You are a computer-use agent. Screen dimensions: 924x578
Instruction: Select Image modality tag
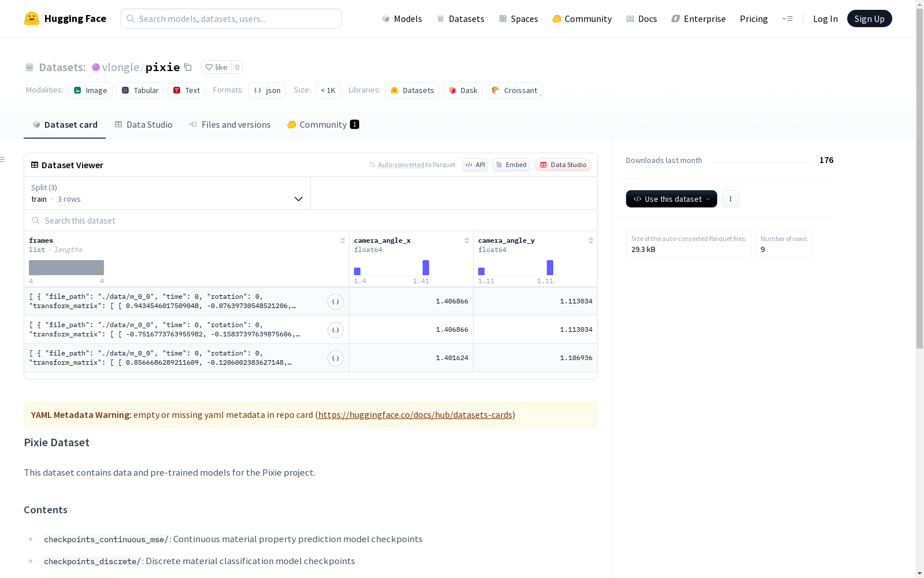point(91,90)
